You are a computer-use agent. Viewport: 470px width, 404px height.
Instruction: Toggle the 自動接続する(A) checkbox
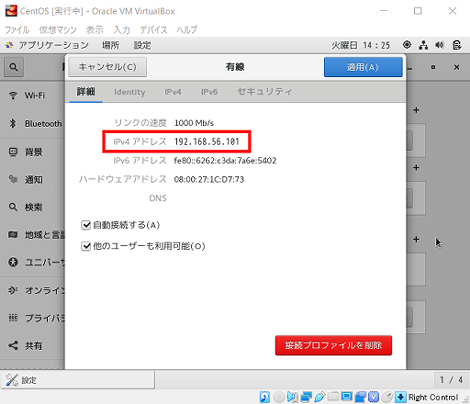pos(86,225)
